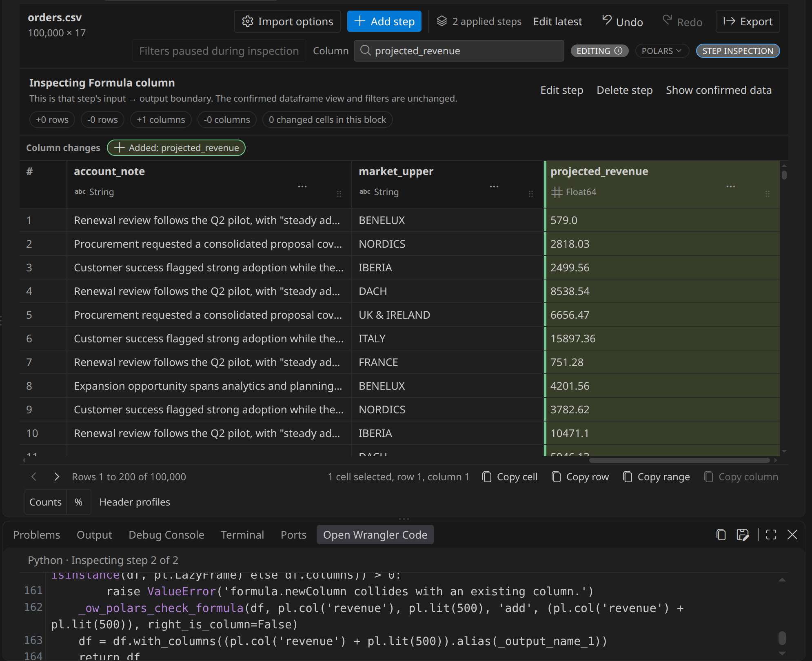
Task: Select cell with value 15897.36
Action: point(663,339)
